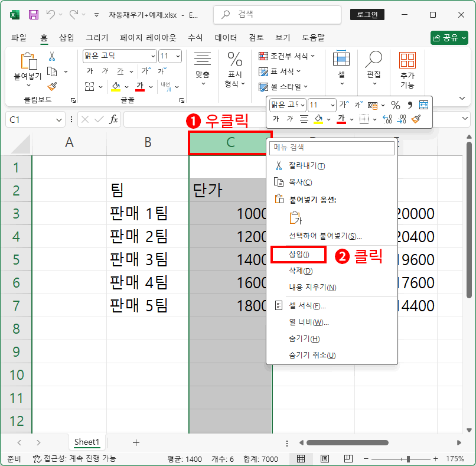
Task: Click the 검색 search box in title bar
Action: click(277, 14)
